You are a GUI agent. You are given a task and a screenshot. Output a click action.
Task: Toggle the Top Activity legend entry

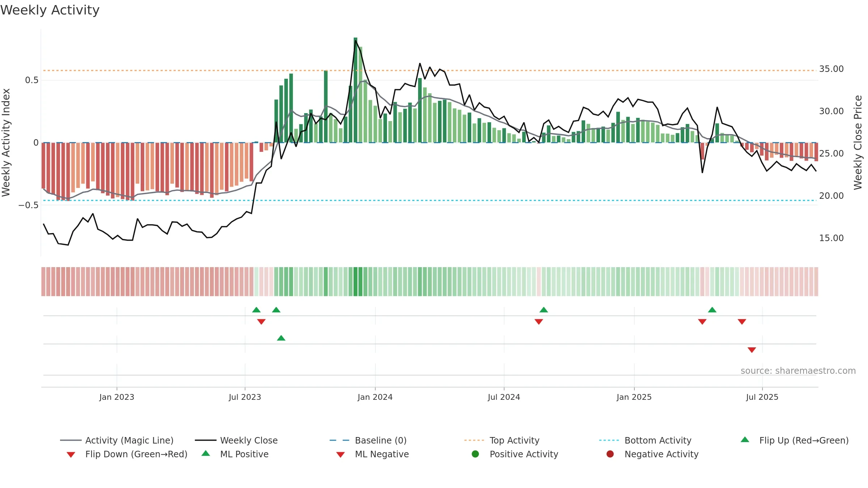502,440
